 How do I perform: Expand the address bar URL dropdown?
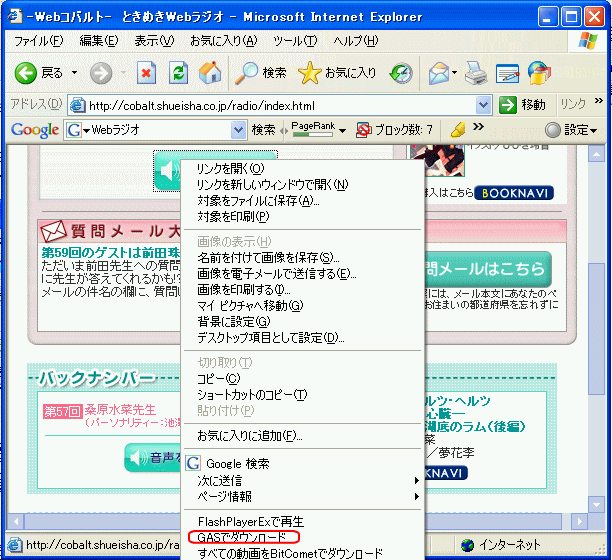(484, 105)
